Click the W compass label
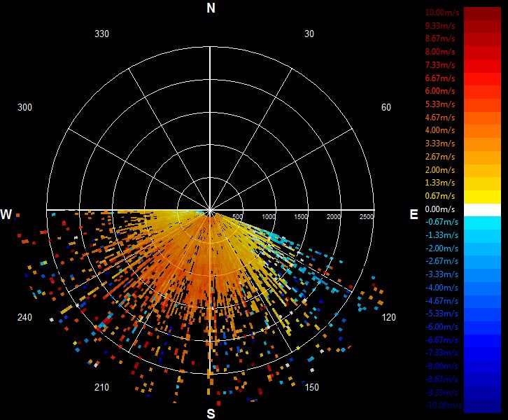Viewport: 508px width, 420px height. [6, 214]
